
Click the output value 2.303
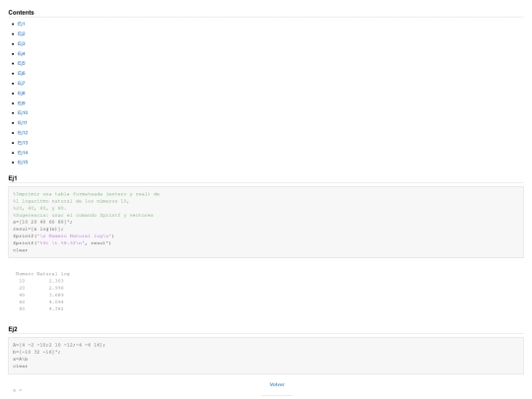point(56,281)
